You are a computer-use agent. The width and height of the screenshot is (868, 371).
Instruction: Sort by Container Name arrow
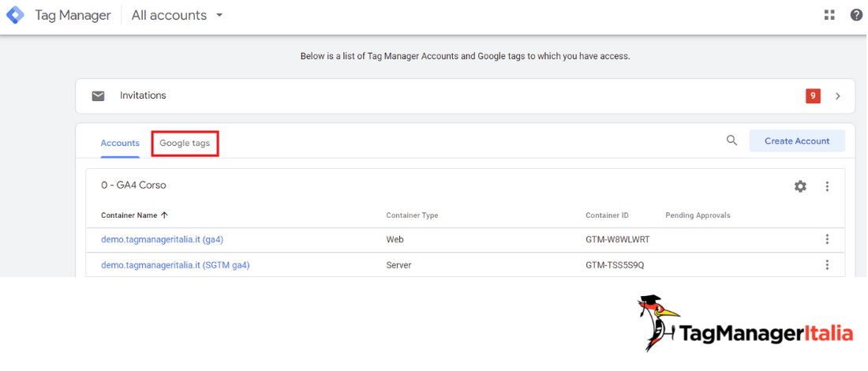coord(164,215)
